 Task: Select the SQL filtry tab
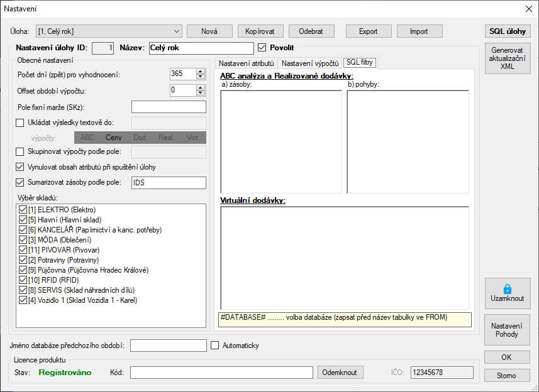click(359, 63)
